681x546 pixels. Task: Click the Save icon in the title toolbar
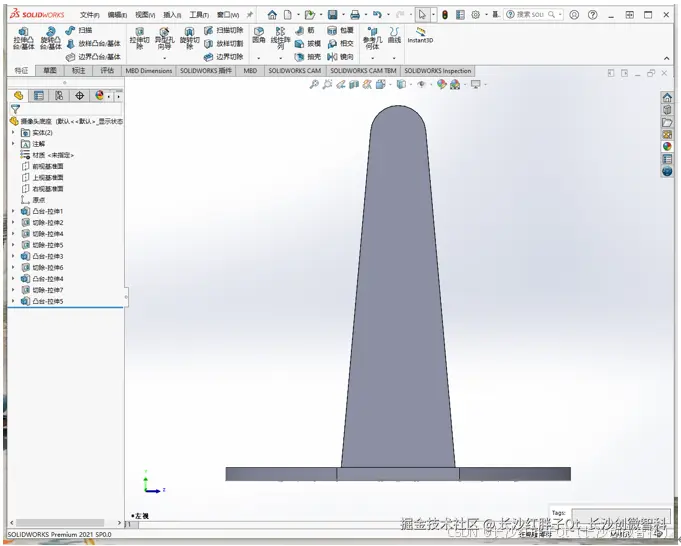[x=333, y=15]
